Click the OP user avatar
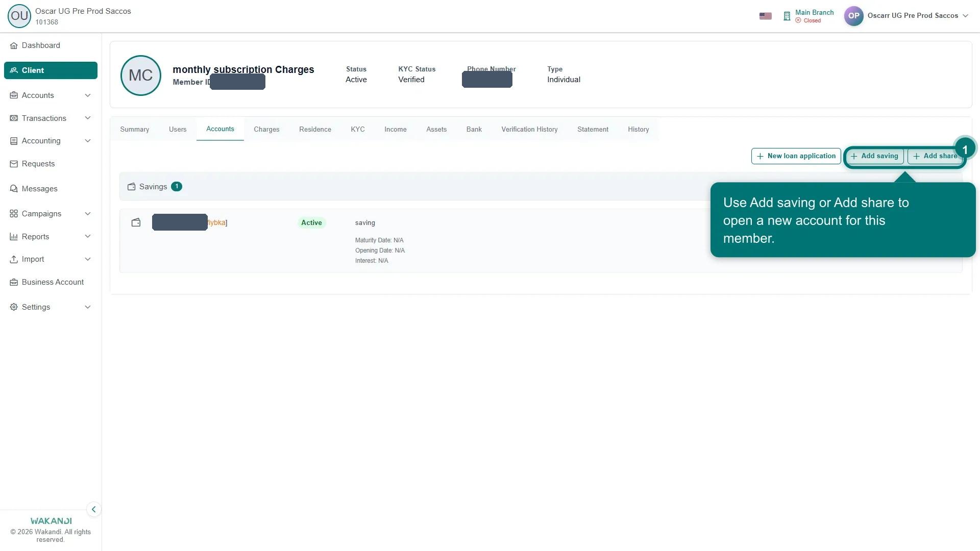The height and width of the screenshot is (551, 980). click(853, 16)
